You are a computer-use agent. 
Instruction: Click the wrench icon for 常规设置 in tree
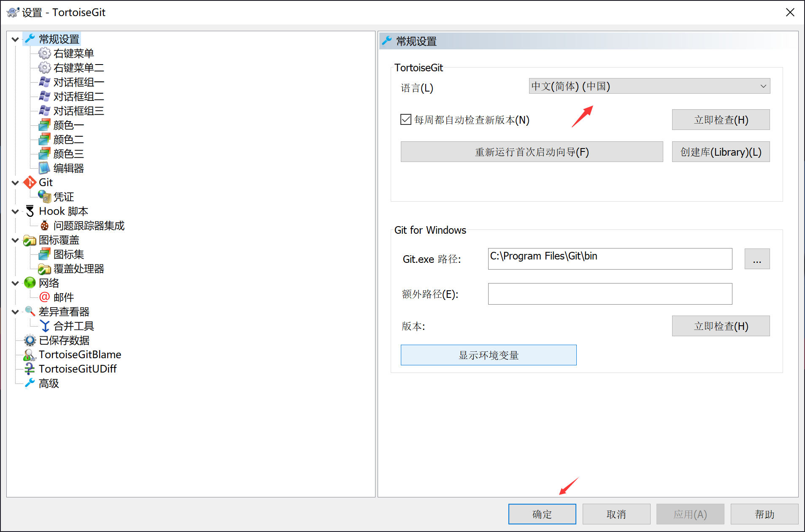(30, 39)
